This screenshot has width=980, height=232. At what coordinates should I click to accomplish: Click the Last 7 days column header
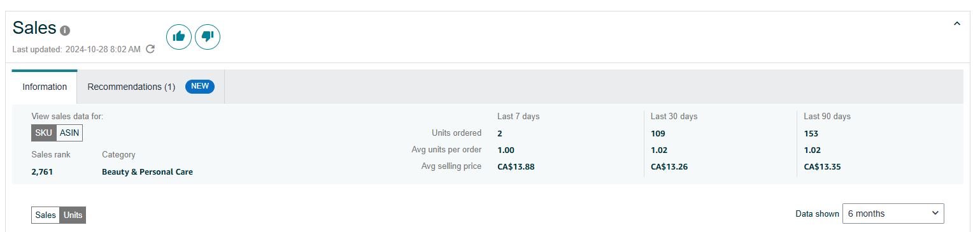click(518, 117)
